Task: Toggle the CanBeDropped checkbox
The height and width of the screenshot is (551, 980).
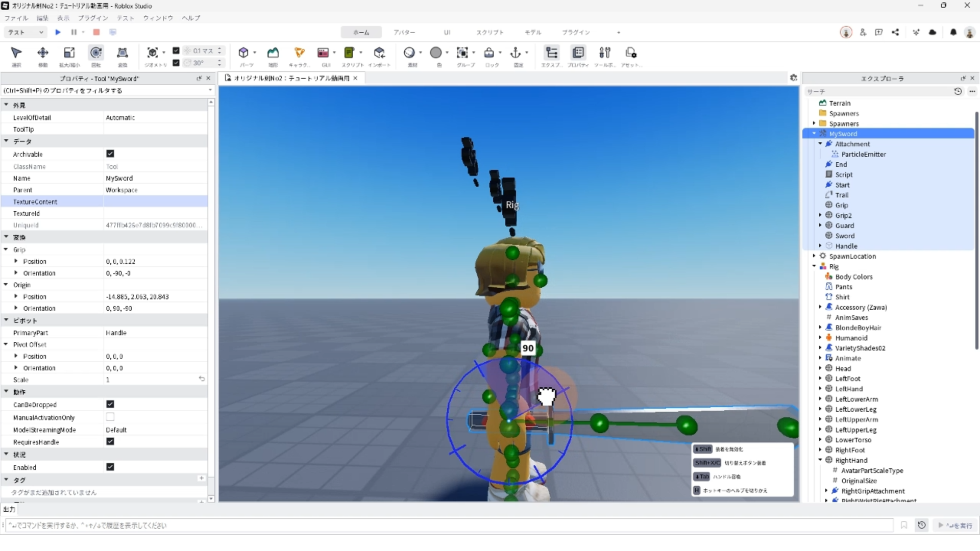Action: (x=110, y=404)
